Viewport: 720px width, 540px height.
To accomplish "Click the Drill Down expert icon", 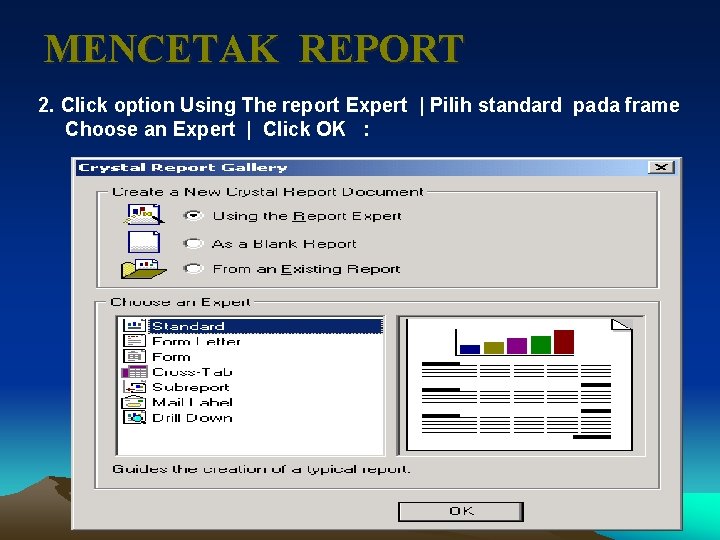I will point(135,417).
